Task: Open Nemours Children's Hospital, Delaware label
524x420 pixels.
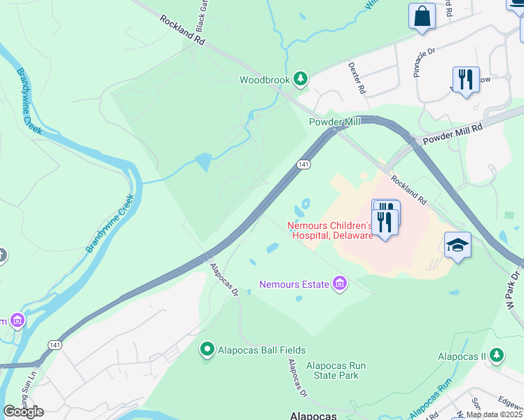Action: [330, 230]
